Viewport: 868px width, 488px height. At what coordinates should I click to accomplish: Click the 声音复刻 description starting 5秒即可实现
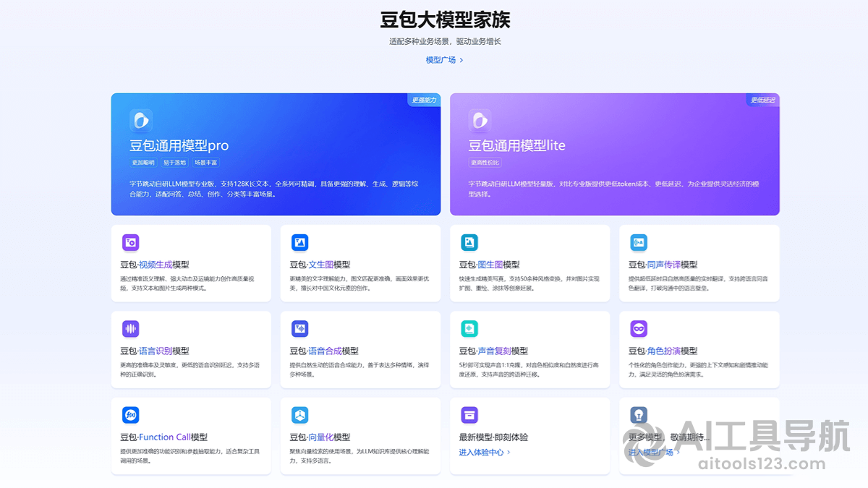coord(529,369)
